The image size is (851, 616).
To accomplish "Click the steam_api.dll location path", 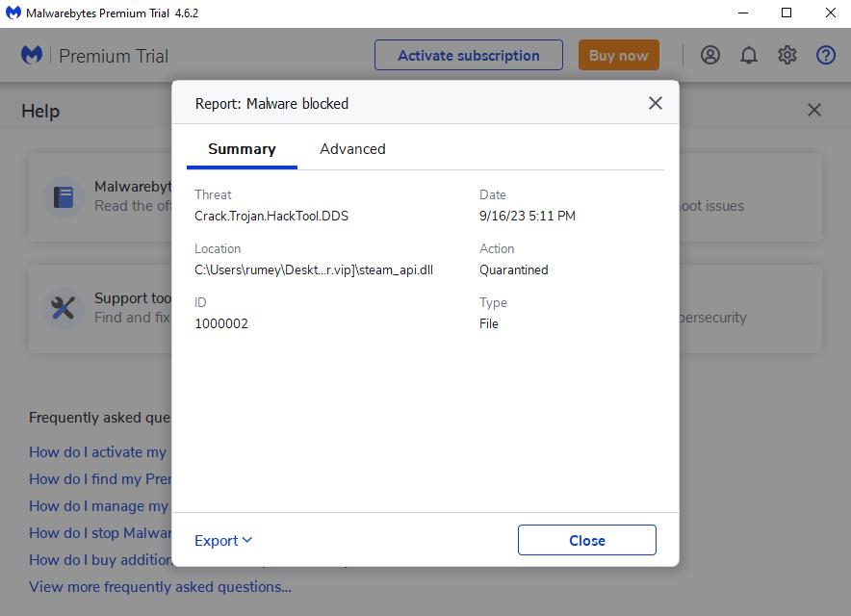I will (314, 270).
